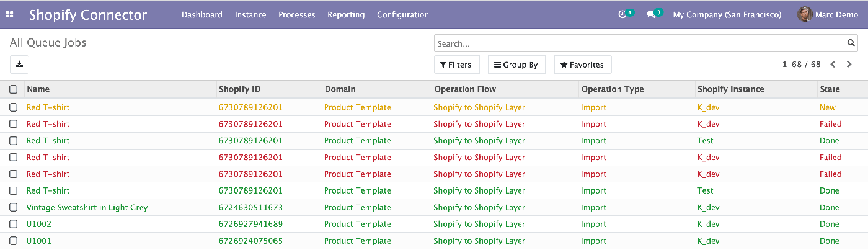This screenshot has height=250, width=868.
Task: Open the Configuration menu
Action: click(x=403, y=14)
